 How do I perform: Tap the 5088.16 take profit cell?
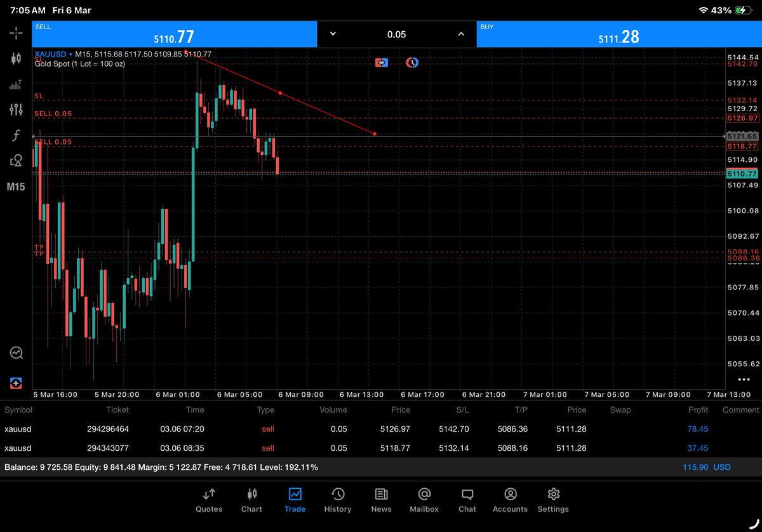[512, 448]
